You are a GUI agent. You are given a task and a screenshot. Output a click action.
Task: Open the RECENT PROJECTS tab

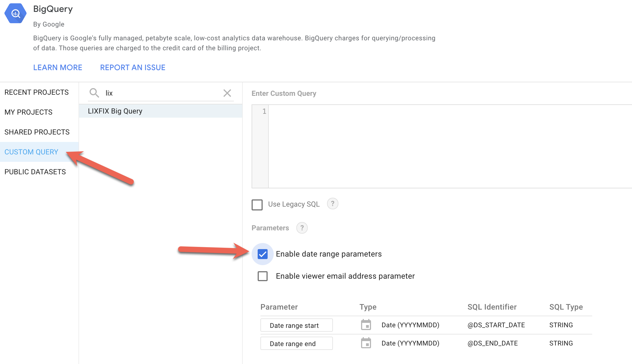pos(39,92)
